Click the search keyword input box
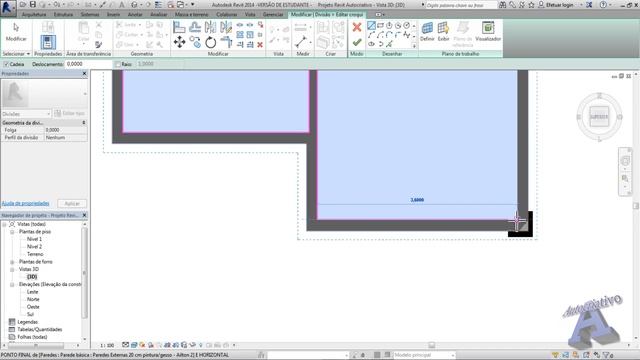 click(x=461, y=5)
